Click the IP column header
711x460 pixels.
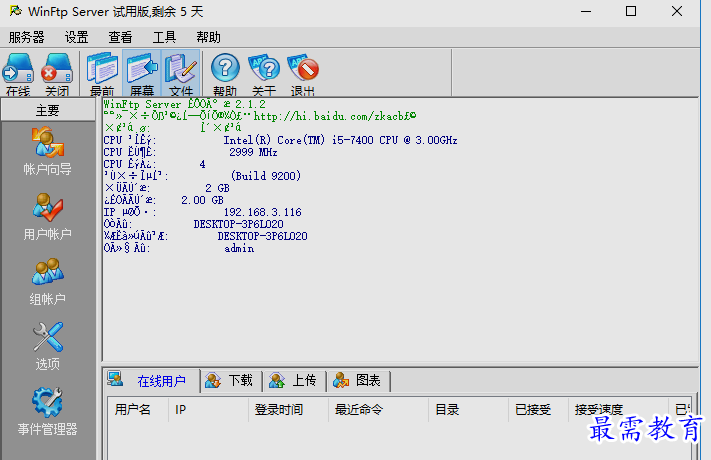[208, 410]
